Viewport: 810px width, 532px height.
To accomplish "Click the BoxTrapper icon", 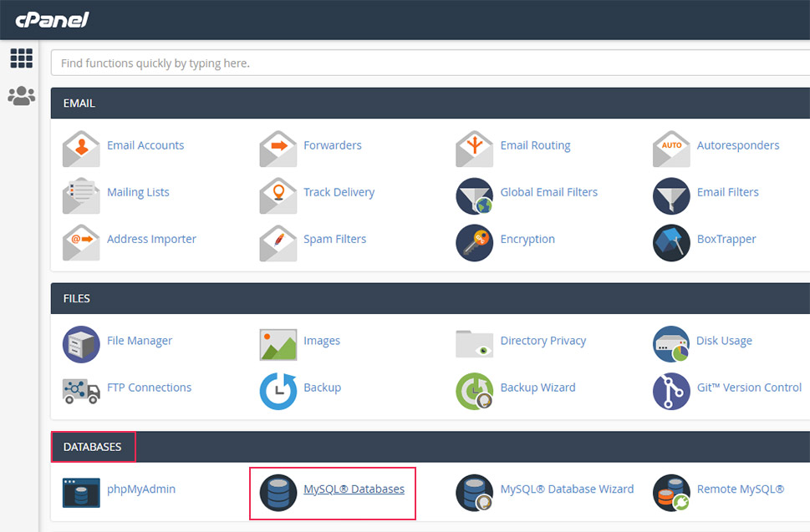I will [671, 242].
